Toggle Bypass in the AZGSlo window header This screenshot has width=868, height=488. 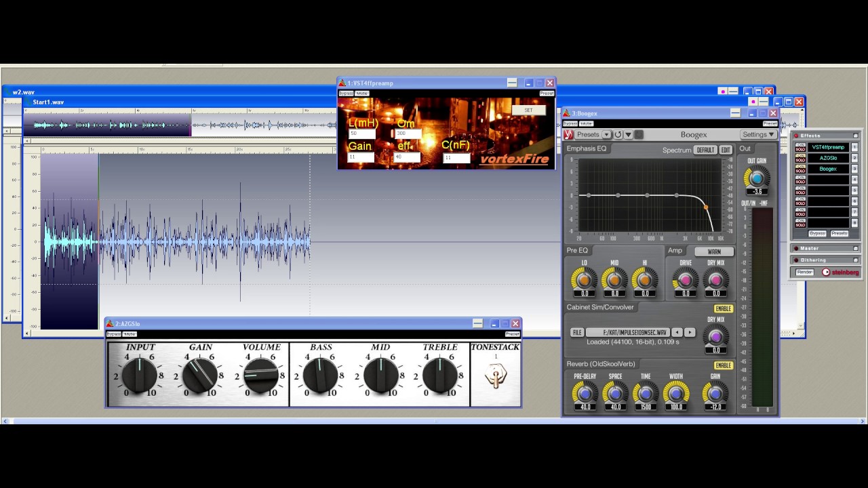[114, 334]
